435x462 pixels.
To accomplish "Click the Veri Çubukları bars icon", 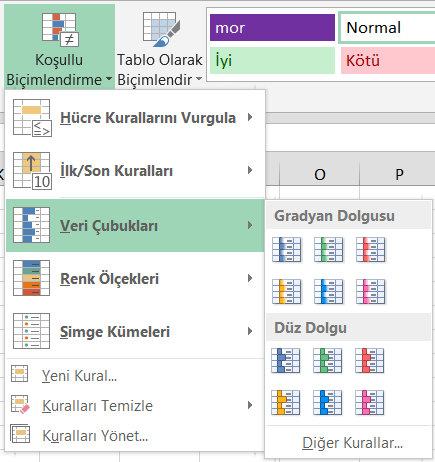I will point(32,225).
